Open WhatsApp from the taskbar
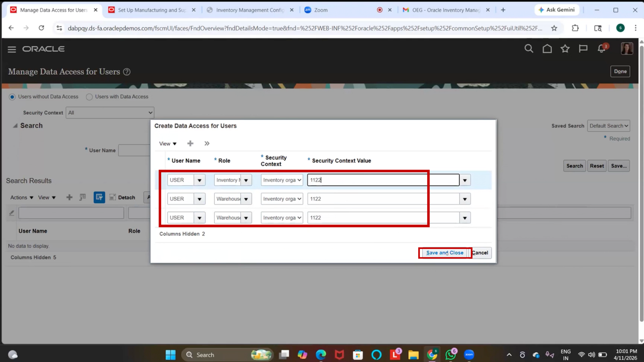This screenshot has height=362, width=644. pos(450,355)
